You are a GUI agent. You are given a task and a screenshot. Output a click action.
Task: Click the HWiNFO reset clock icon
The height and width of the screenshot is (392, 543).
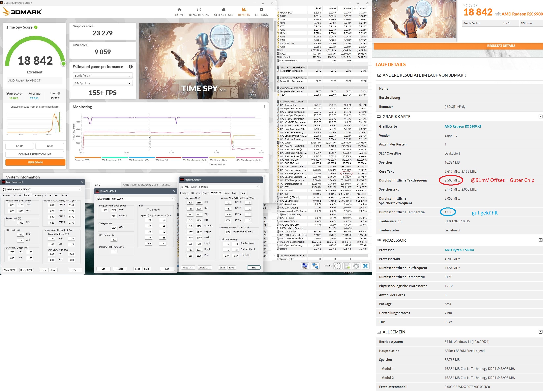click(338, 266)
